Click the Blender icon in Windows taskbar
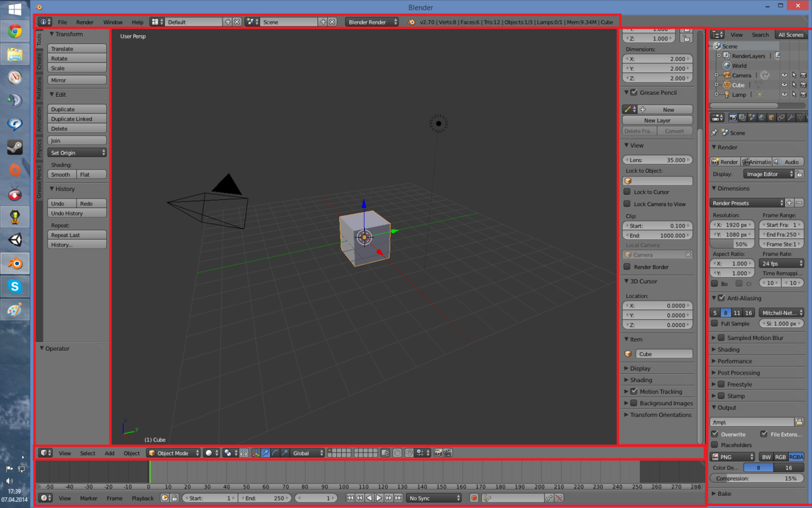Viewport: 812px width, 508px height. [15, 263]
